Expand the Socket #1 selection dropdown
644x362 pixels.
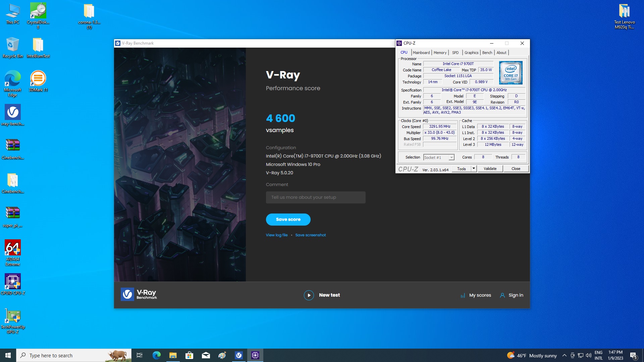(451, 158)
